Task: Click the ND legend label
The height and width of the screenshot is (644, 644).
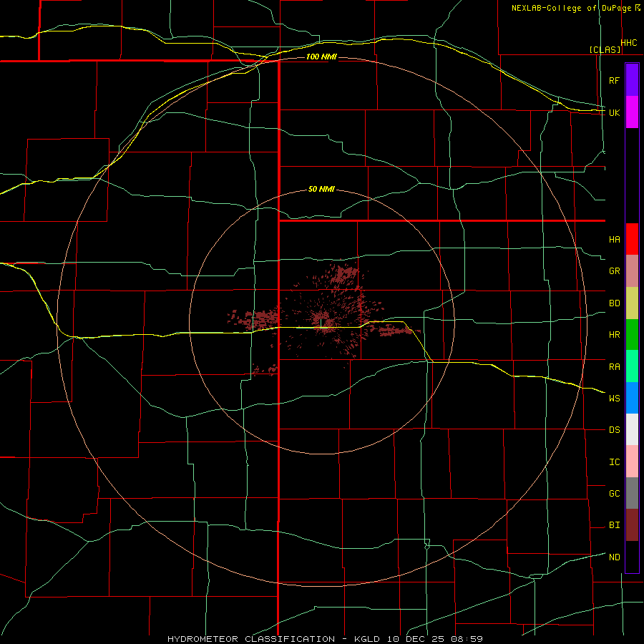Action: click(614, 557)
